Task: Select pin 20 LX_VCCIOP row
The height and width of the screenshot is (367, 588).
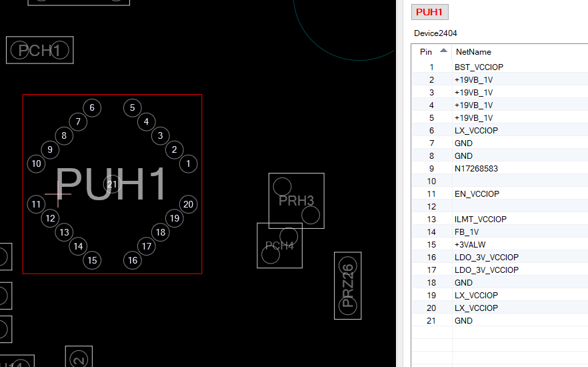Action: coord(500,308)
